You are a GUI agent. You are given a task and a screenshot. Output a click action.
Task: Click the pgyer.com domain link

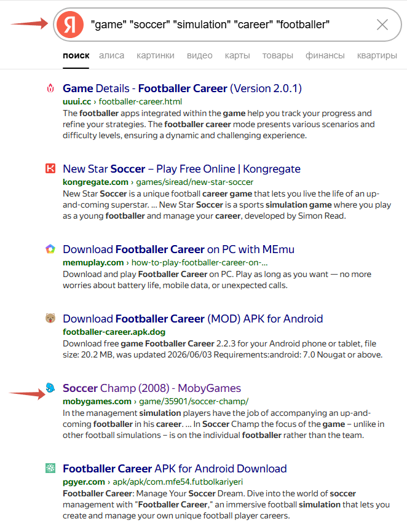click(84, 482)
